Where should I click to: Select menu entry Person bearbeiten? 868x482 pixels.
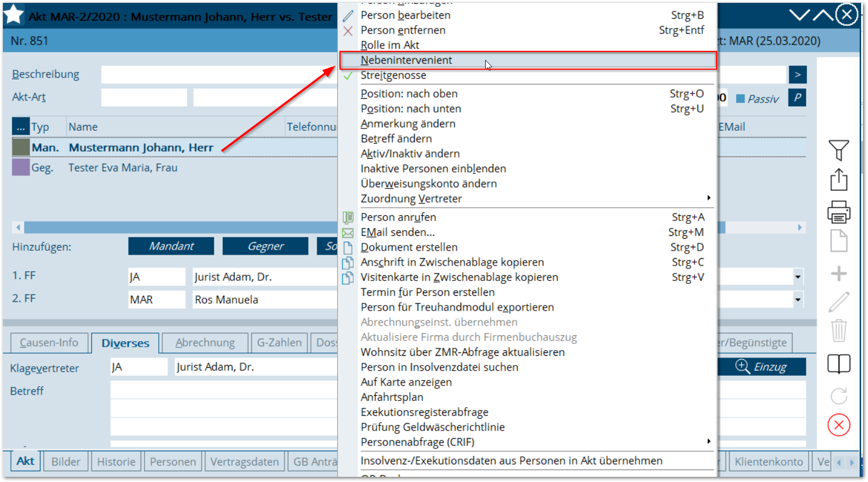pyautogui.click(x=527, y=15)
